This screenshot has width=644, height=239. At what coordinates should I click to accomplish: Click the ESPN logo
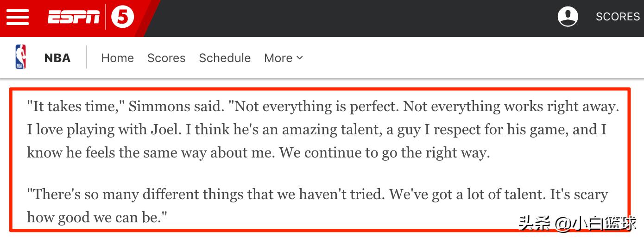coord(74,18)
